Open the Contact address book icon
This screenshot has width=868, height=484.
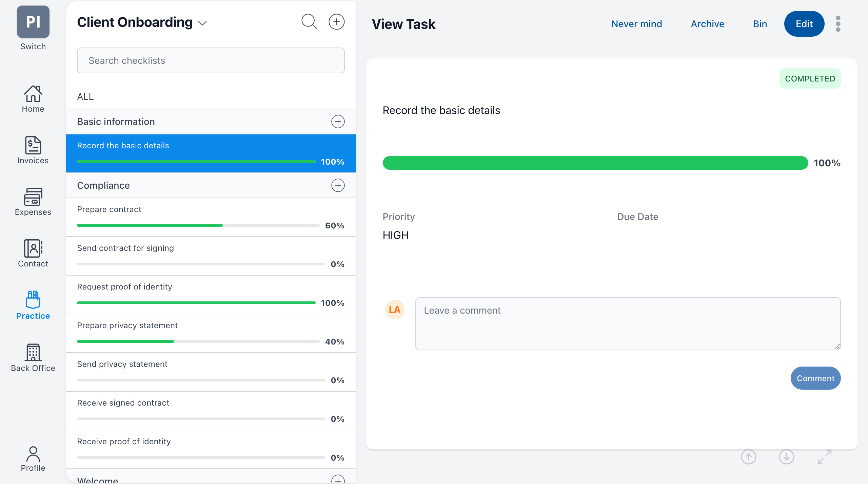point(33,248)
